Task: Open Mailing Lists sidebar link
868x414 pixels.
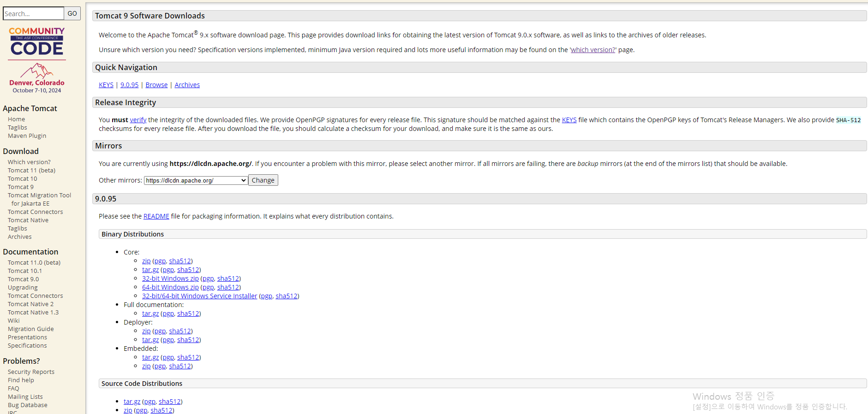Action: (25, 396)
